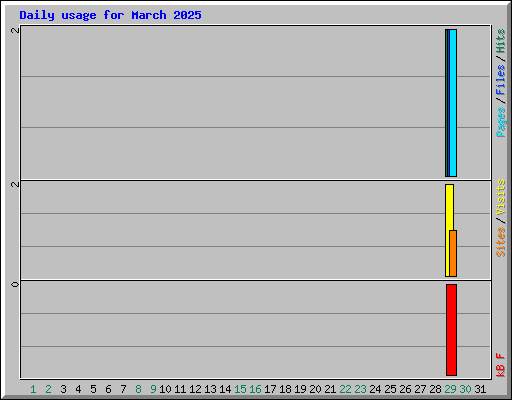Click day label 7 on the axis
Screen dimensions: 512x400
[123, 389]
